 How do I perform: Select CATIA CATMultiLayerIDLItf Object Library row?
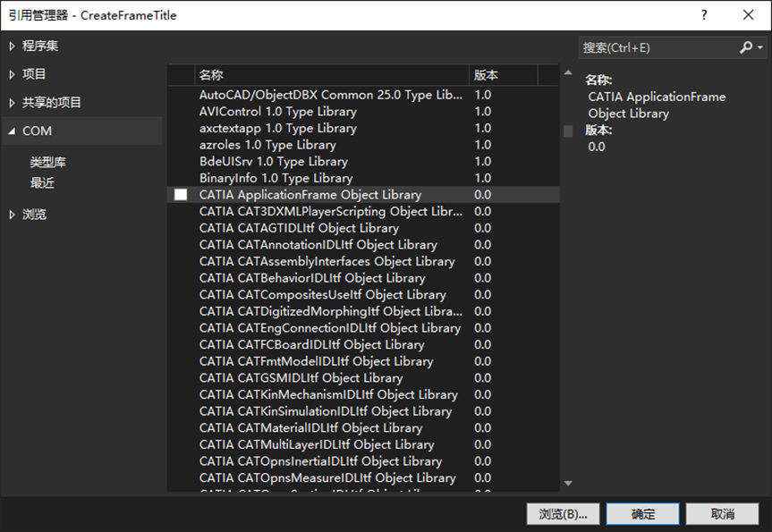click(x=363, y=445)
